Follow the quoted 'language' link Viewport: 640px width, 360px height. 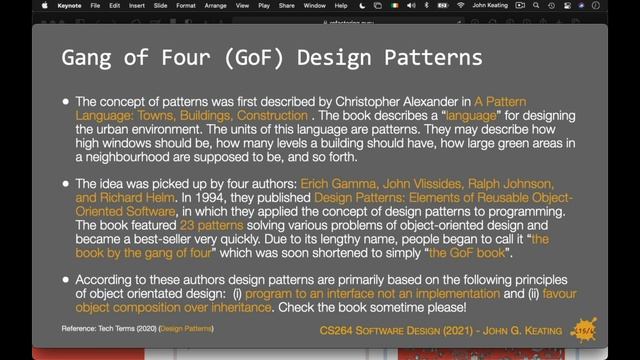point(471,116)
